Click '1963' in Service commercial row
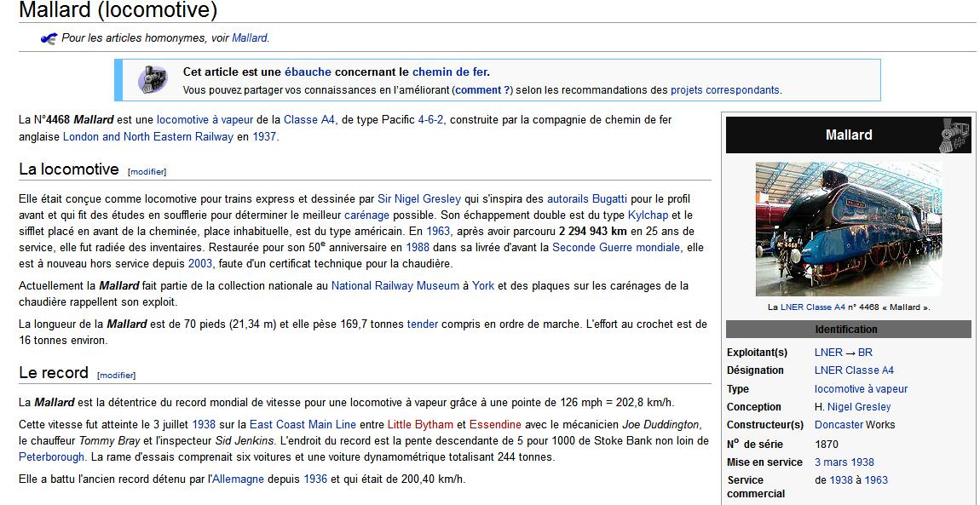The width and height of the screenshot is (980, 505). (x=876, y=480)
